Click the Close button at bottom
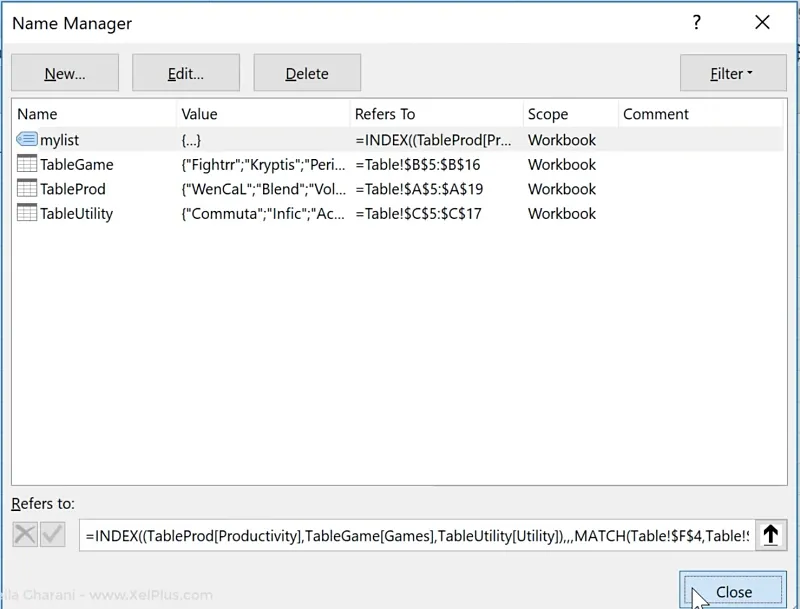800x609 pixels. pyautogui.click(x=733, y=592)
